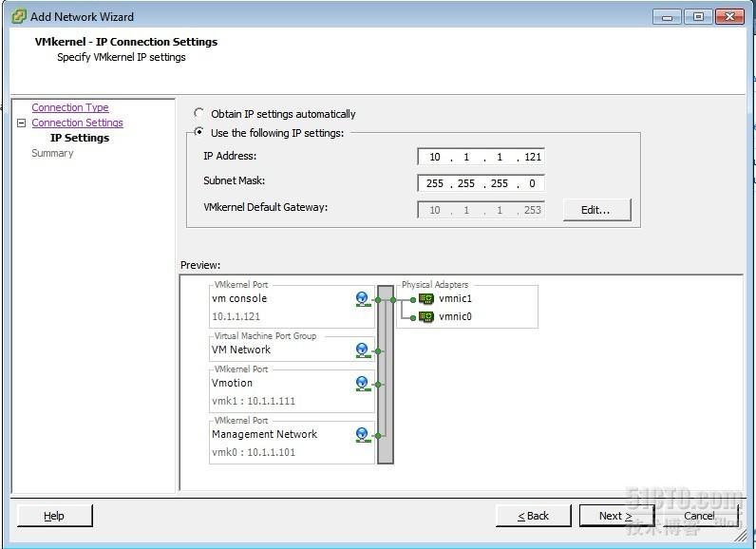Maximize the Add Network Wizard window
756x549 pixels.
pyautogui.click(x=698, y=17)
